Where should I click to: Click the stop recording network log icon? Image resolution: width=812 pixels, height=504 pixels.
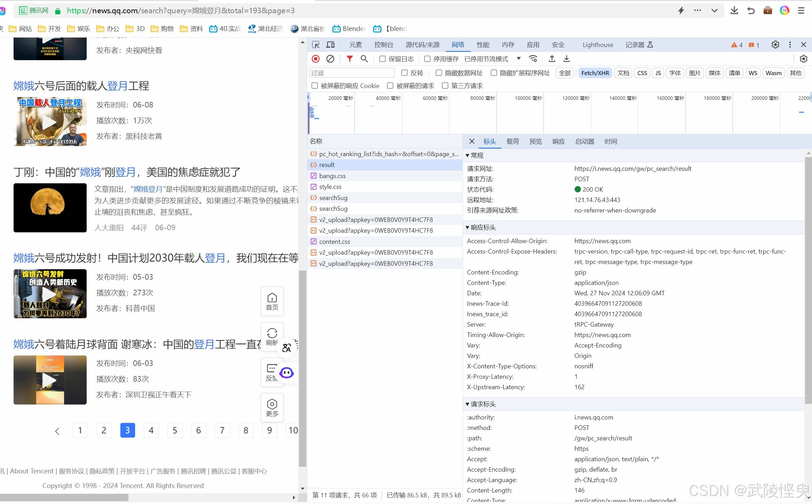tap(316, 59)
